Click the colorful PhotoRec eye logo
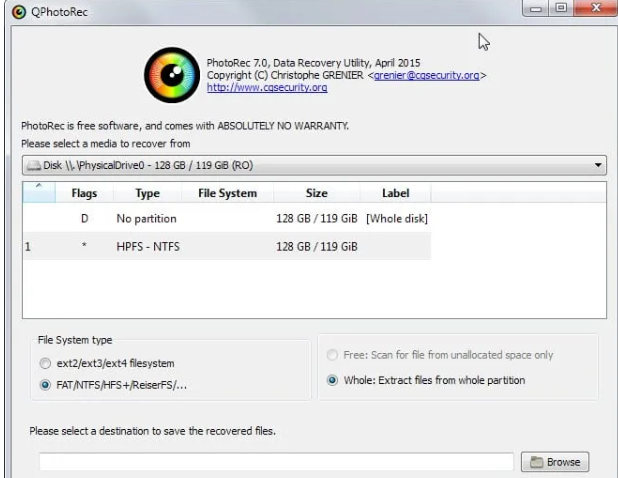Viewport: 618px width, 478px height. pyautogui.click(x=172, y=79)
